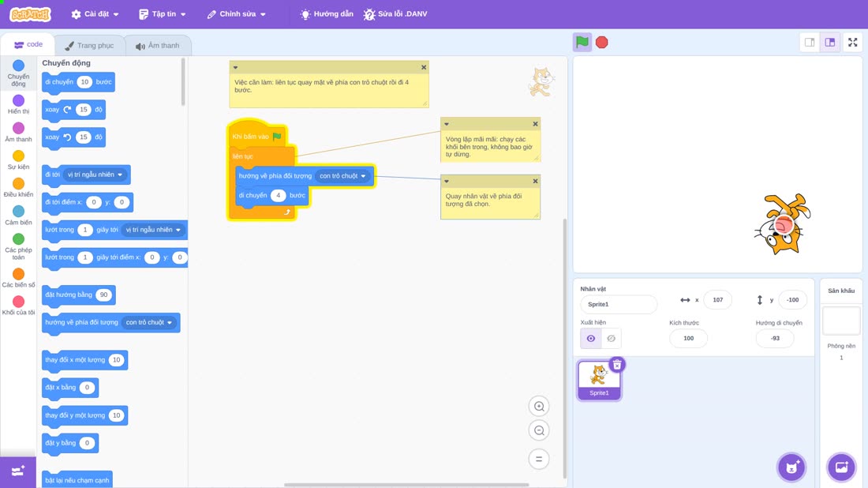Open 'vị trí ngẫu nhiên' dropdown in 'lướt trong' block
This screenshot has width=868, height=488.
coord(153,230)
